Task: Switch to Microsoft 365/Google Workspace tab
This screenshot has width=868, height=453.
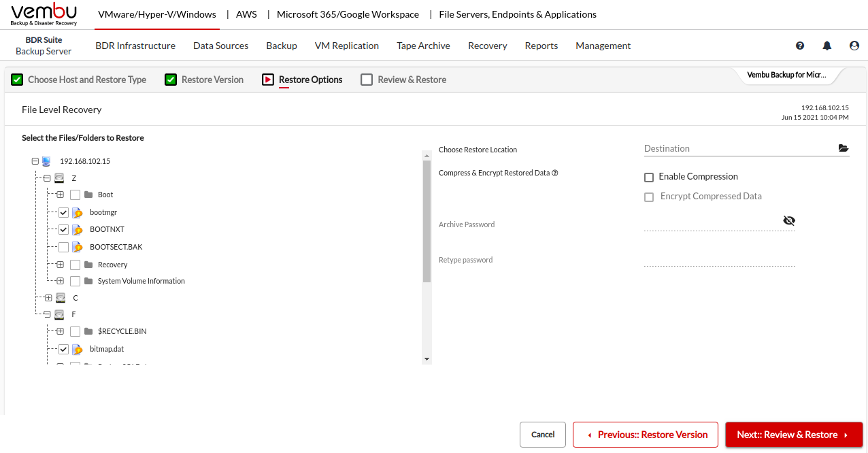Action: click(348, 14)
